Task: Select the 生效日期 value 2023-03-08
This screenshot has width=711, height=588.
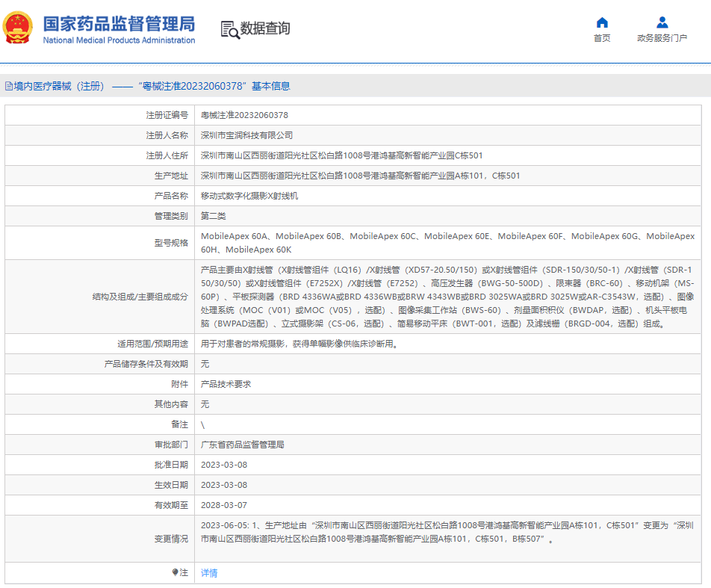Action: [x=224, y=485]
